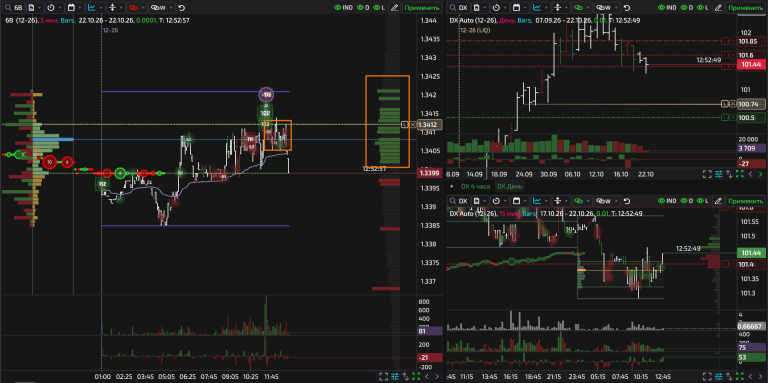The width and height of the screenshot is (768, 383).
Task: Click the DX symbol search in 15-minute toolbar
Action: (458, 201)
